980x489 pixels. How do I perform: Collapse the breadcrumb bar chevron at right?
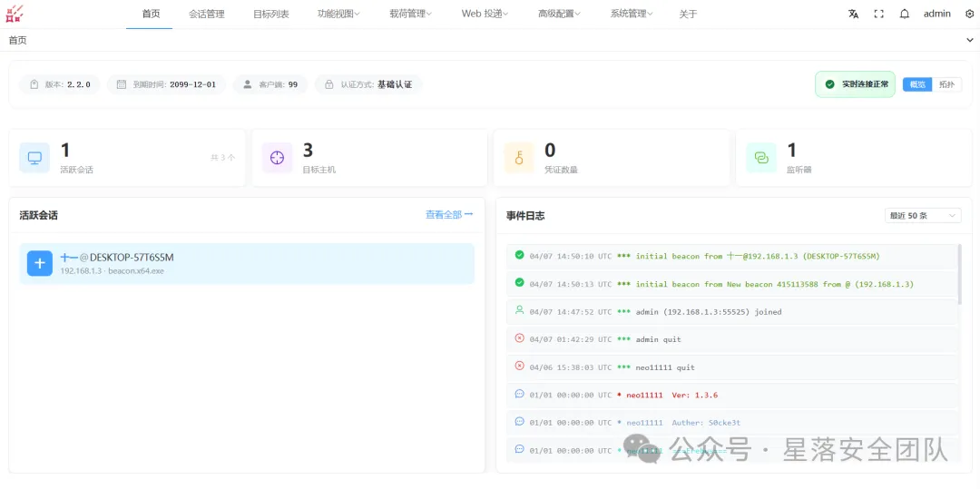[x=969, y=40]
